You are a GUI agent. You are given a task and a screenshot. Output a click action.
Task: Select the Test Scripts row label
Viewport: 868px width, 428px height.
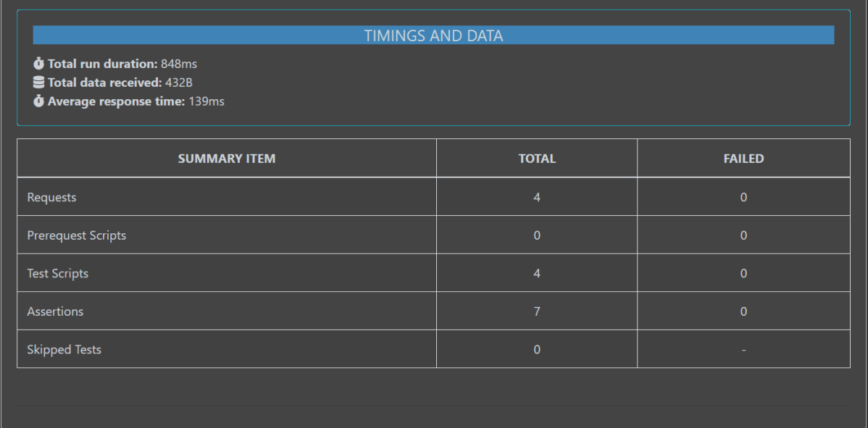click(x=58, y=274)
